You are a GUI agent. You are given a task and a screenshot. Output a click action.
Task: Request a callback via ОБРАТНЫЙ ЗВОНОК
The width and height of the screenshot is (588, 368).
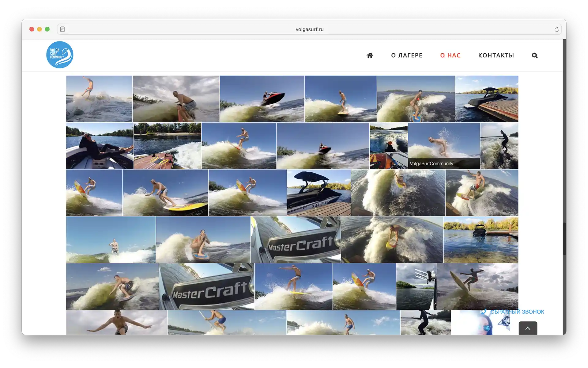(513, 312)
